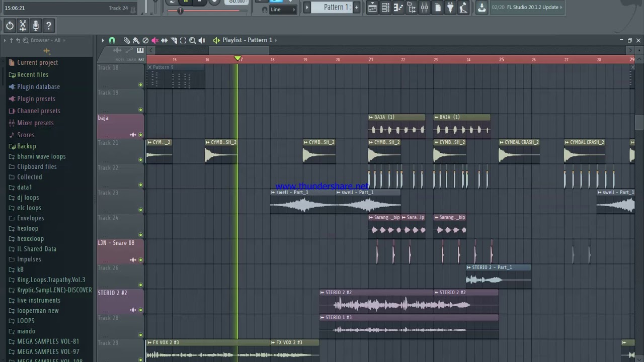Click the tempo tapper icon
644x362 pixels.
[x=463, y=7]
